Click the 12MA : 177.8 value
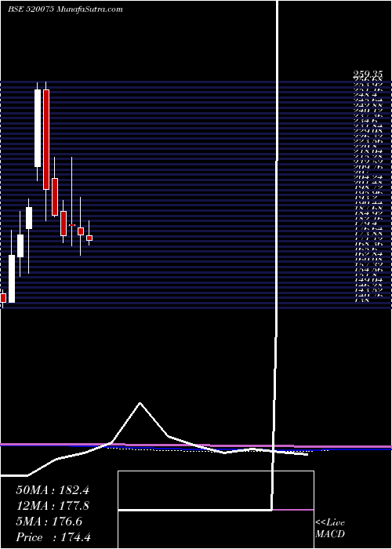The image size is (392, 549). (53, 506)
